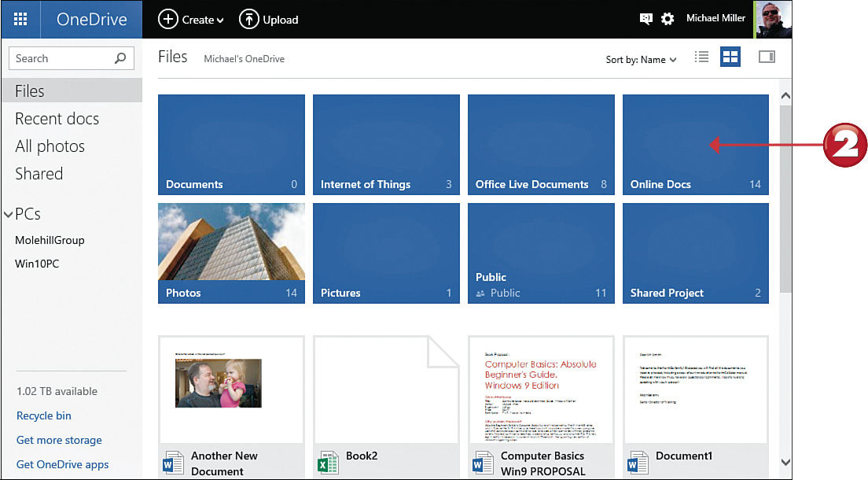Open the Create dropdown menu

click(191, 20)
